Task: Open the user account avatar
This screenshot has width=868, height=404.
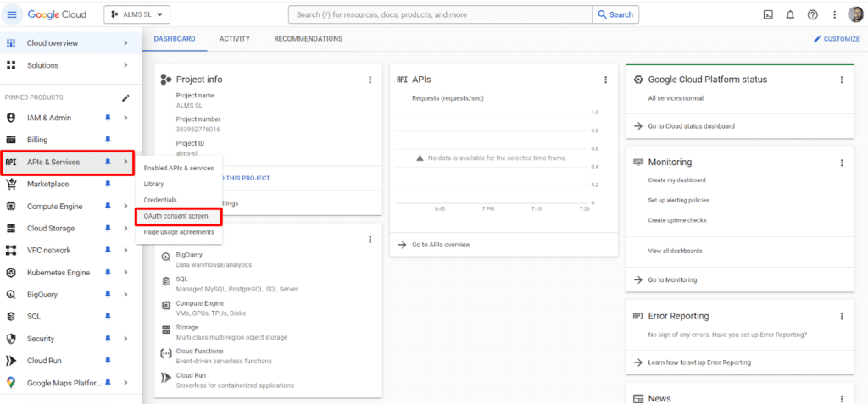Action: (x=855, y=15)
